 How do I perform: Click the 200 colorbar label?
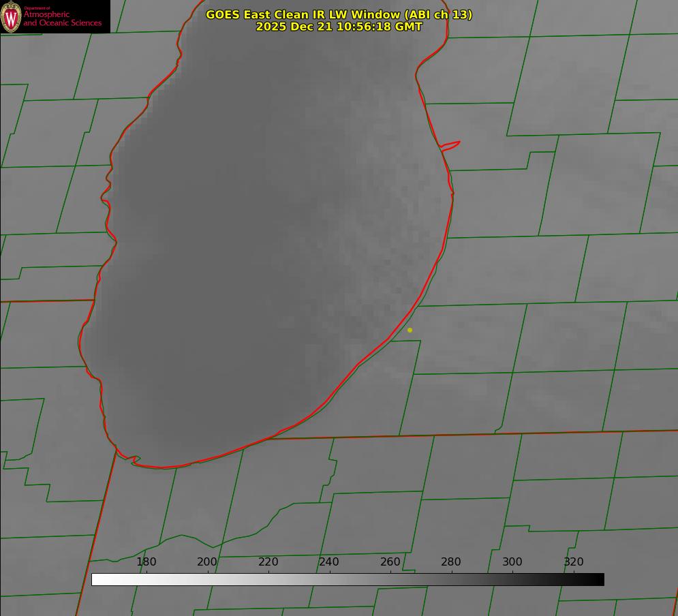(x=207, y=561)
